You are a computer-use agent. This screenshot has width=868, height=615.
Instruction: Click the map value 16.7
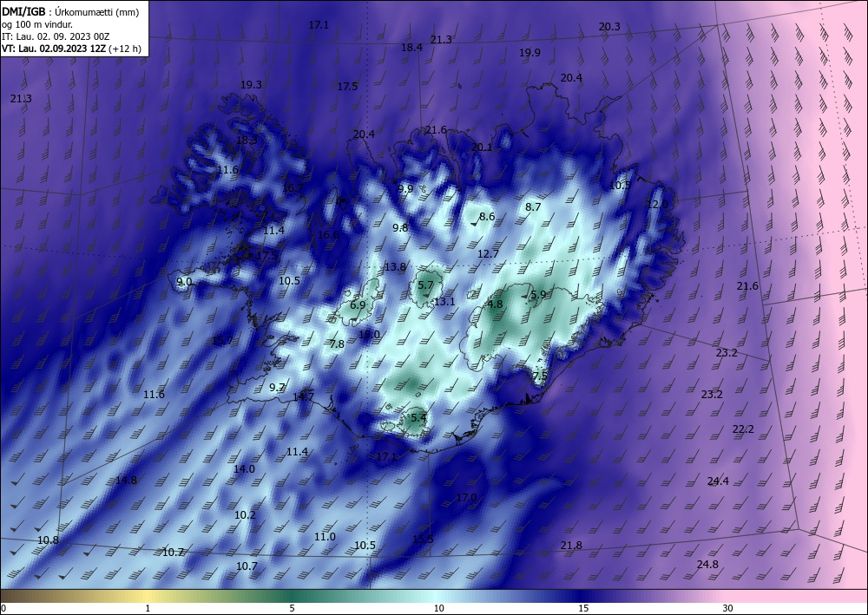(x=293, y=188)
